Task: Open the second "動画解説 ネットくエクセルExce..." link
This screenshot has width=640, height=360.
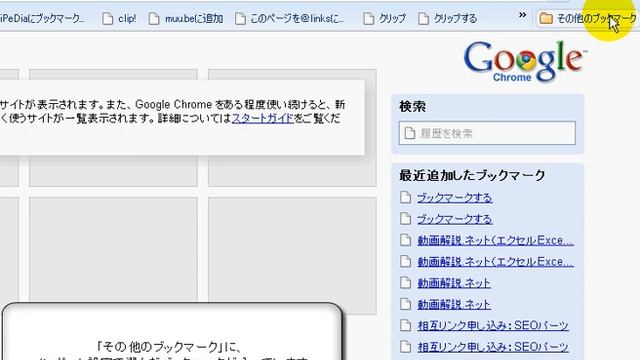Action: [496, 262]
